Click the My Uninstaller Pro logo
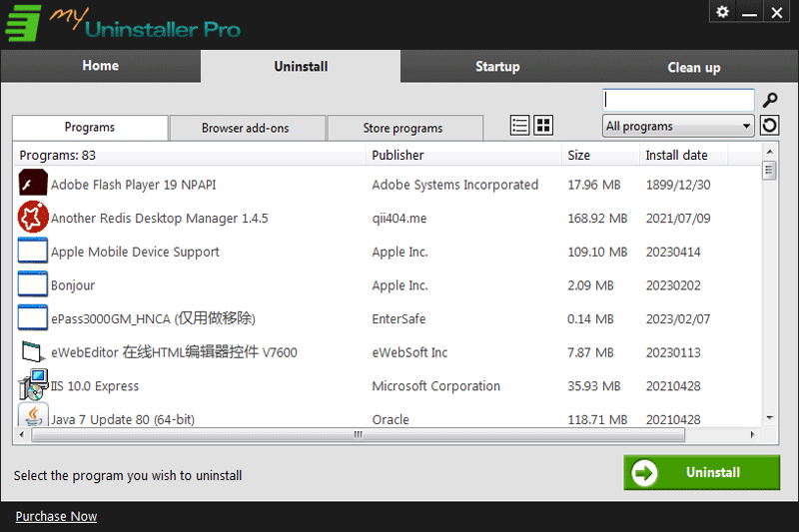 pos(122,24)
